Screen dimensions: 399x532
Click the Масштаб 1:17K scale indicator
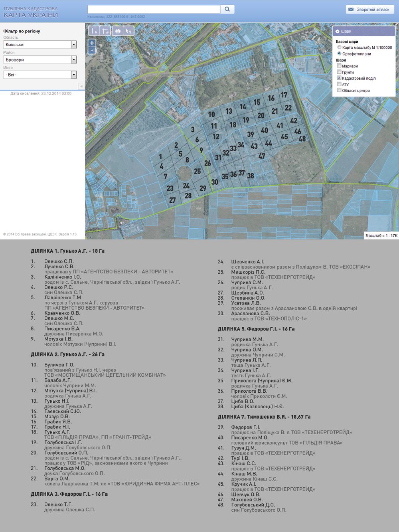[x=381, y=235]
